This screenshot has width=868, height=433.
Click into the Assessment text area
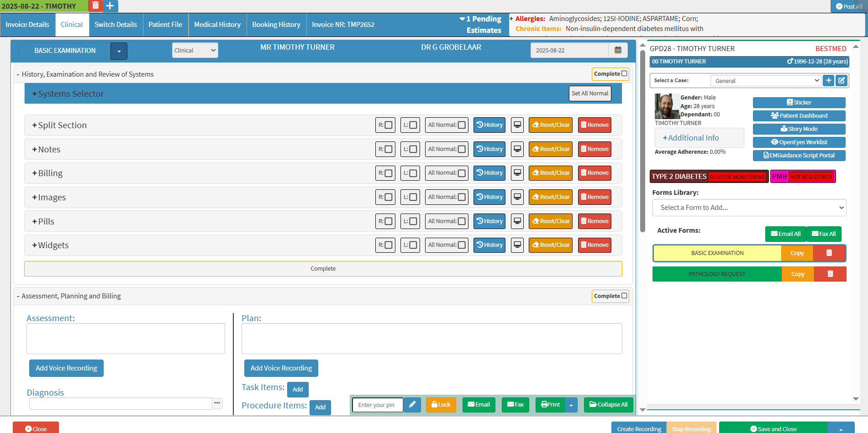tap(126, 339)
